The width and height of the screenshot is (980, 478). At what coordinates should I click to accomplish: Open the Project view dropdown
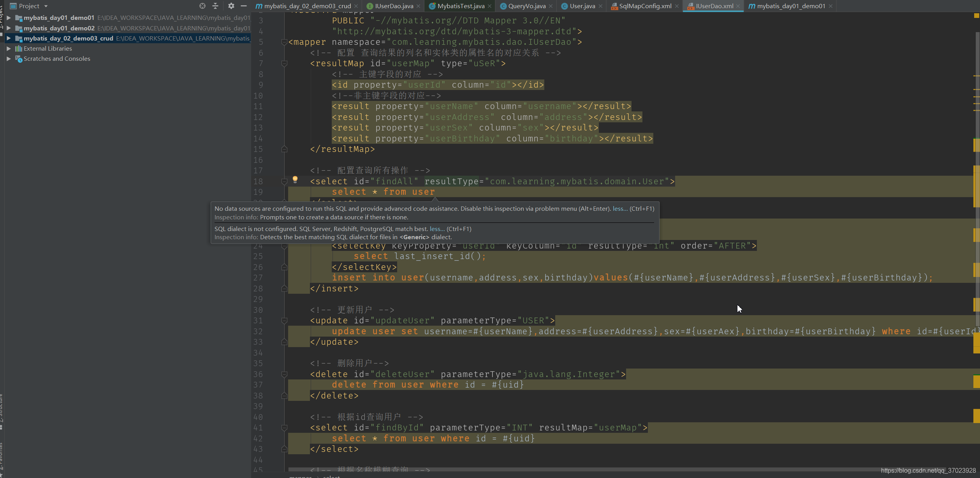coord(46,6)
